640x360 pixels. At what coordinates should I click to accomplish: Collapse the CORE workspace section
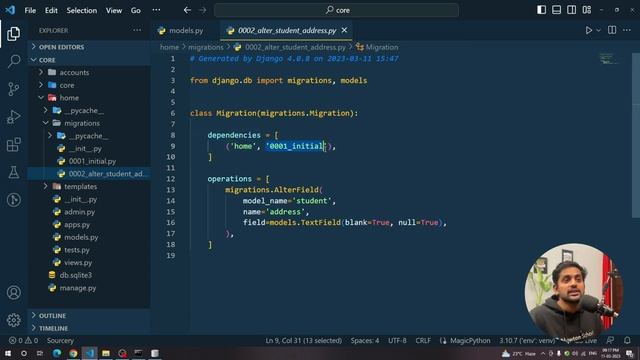pos(47,60)
